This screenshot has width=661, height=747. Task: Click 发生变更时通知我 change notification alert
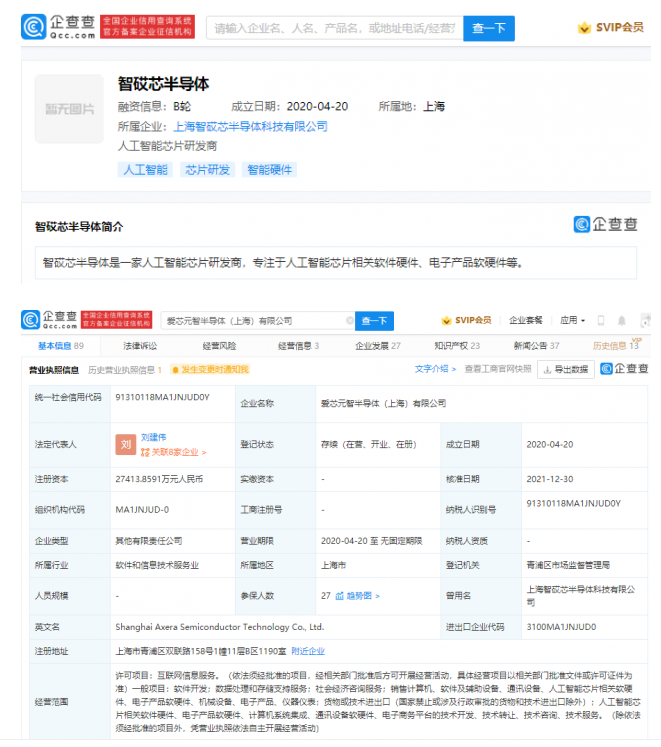[210, 369]
